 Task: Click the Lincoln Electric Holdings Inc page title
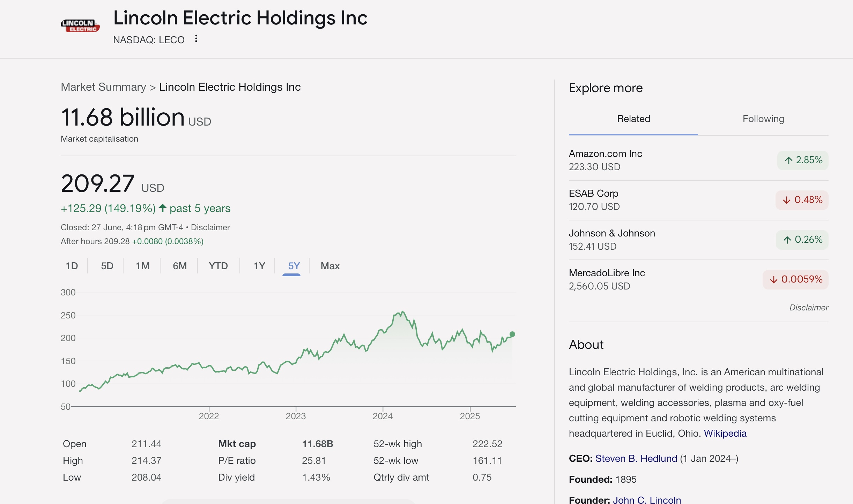(x=240, y=18)
